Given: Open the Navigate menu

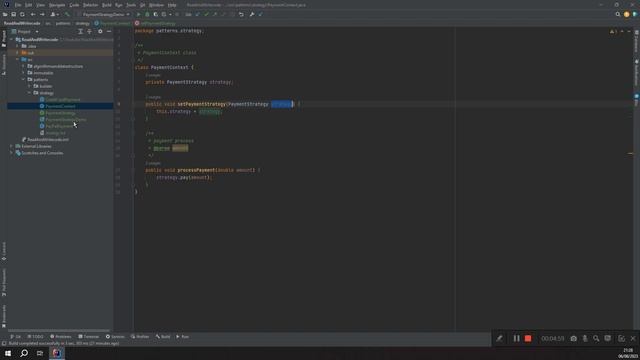Looking at the screenshot, I should coord(57,5).
